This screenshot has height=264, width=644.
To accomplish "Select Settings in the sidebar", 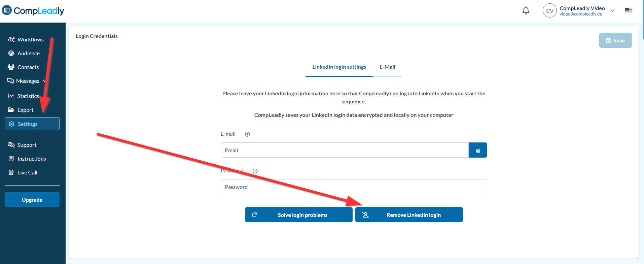I will click(x=32, y=124).
